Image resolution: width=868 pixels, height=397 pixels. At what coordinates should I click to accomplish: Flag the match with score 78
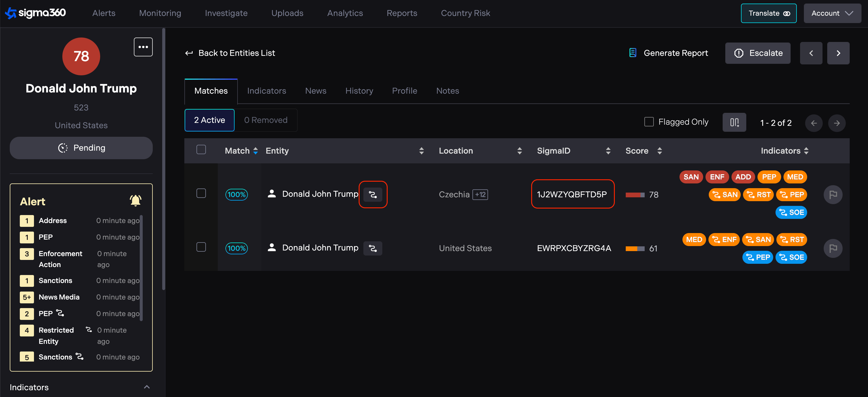[833, 194]
